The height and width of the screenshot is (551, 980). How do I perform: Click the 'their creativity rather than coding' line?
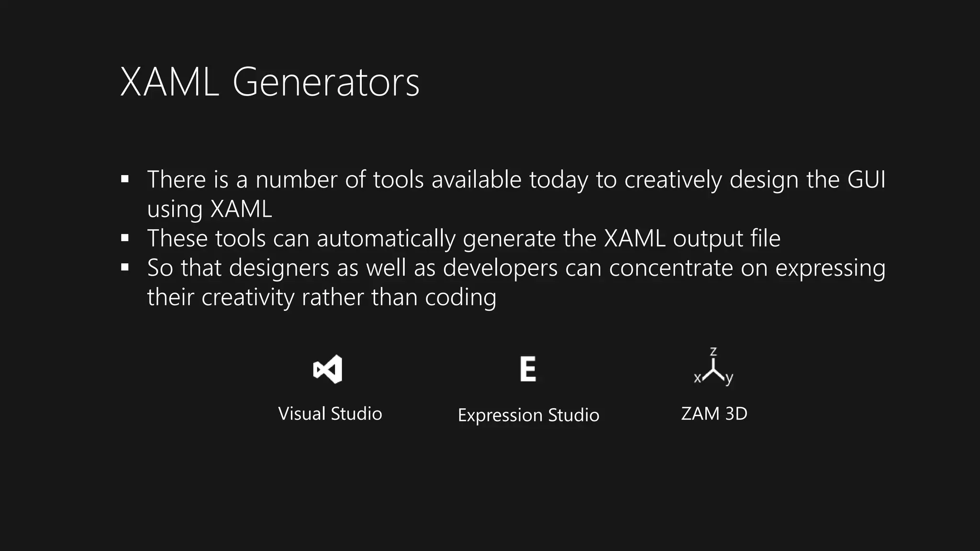[x=322, y=297]
